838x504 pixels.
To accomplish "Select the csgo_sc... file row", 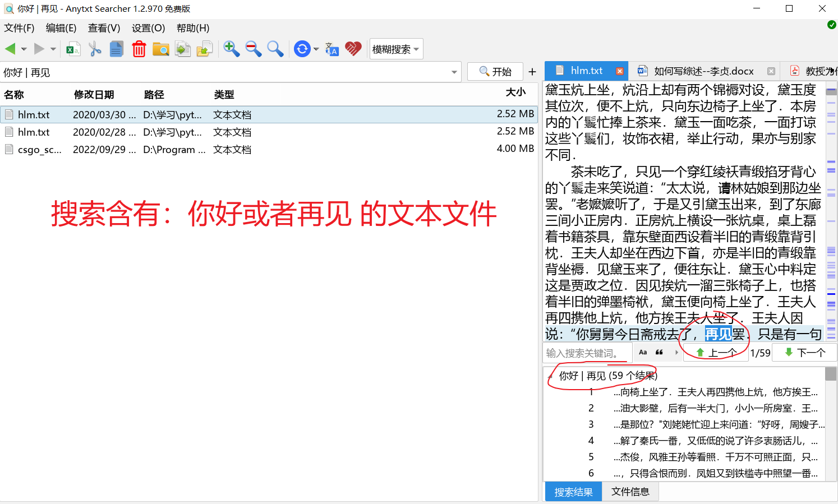I will [269, 149].
